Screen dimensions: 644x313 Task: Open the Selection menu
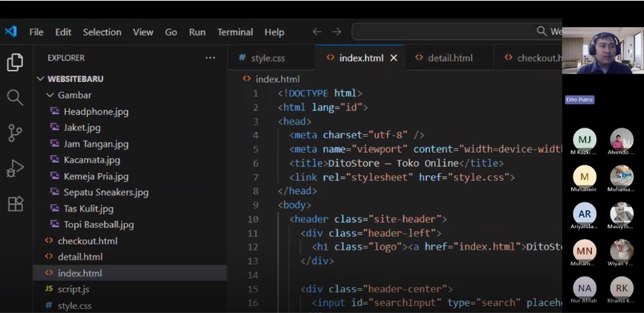(x=102, y=32)
